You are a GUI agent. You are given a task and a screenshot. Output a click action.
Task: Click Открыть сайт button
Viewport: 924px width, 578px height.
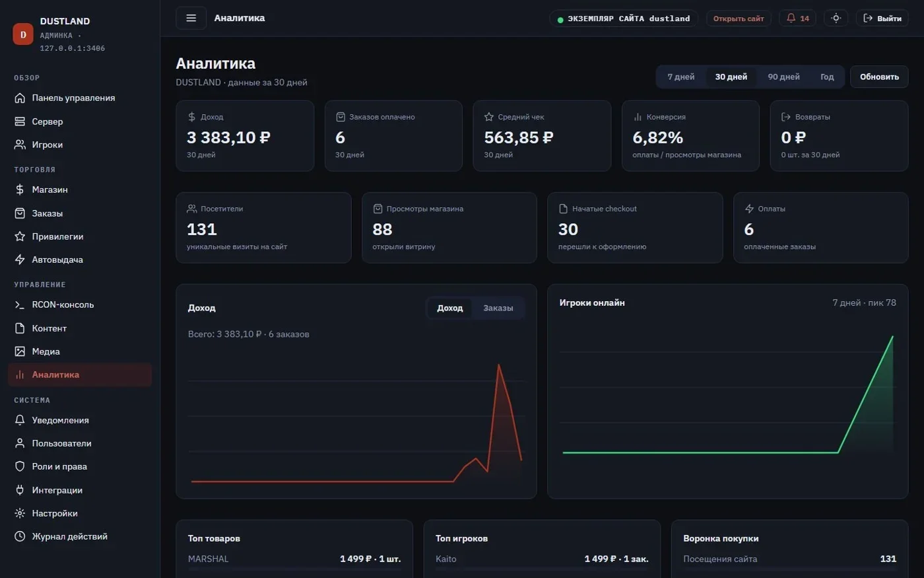(739, 18)
